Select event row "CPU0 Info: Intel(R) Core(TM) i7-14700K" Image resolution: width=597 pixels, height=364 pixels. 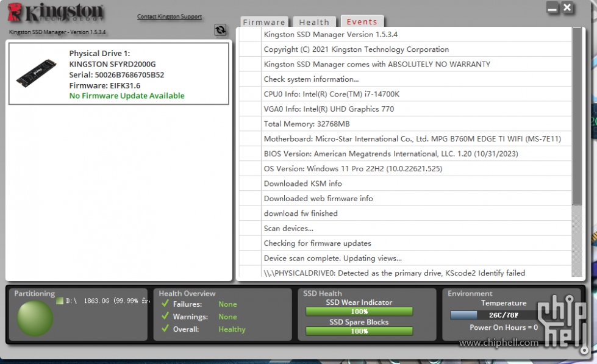point(406,94)
